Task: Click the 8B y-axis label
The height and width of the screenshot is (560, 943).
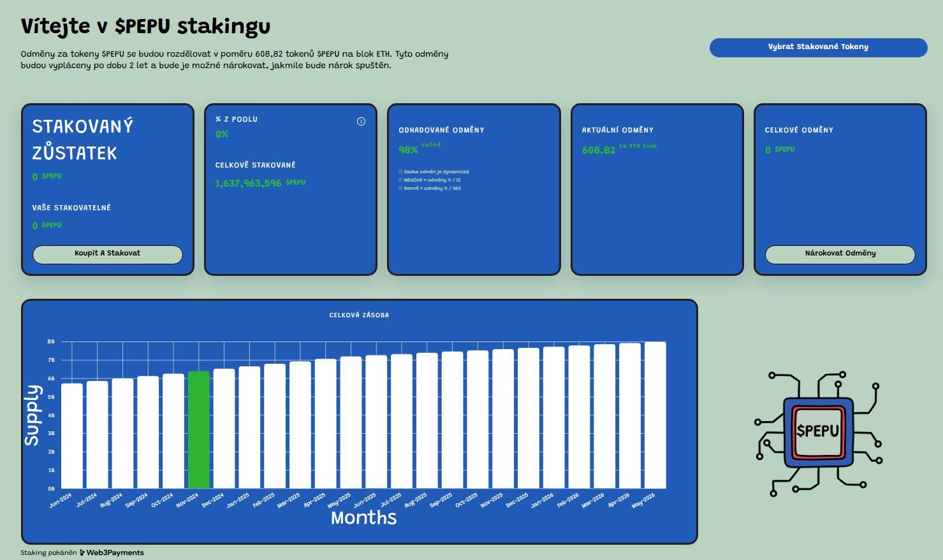Action: pyautogui.click(x=51, y=342)
